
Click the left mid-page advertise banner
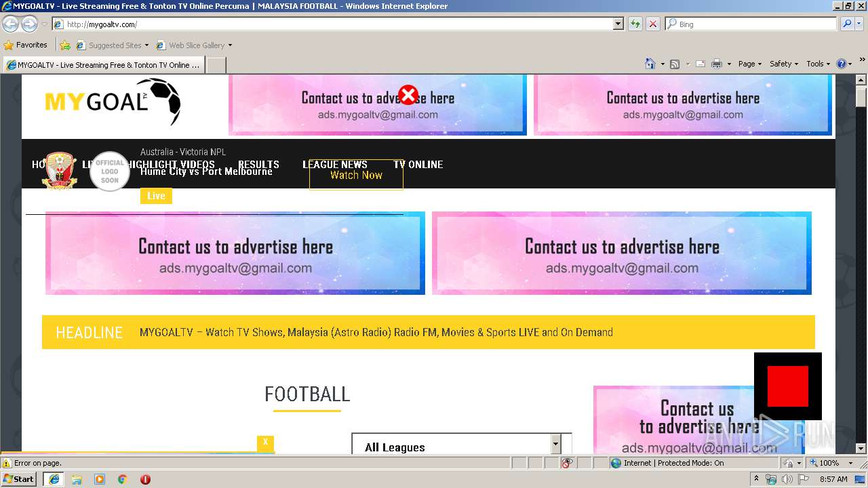[235, 253]
